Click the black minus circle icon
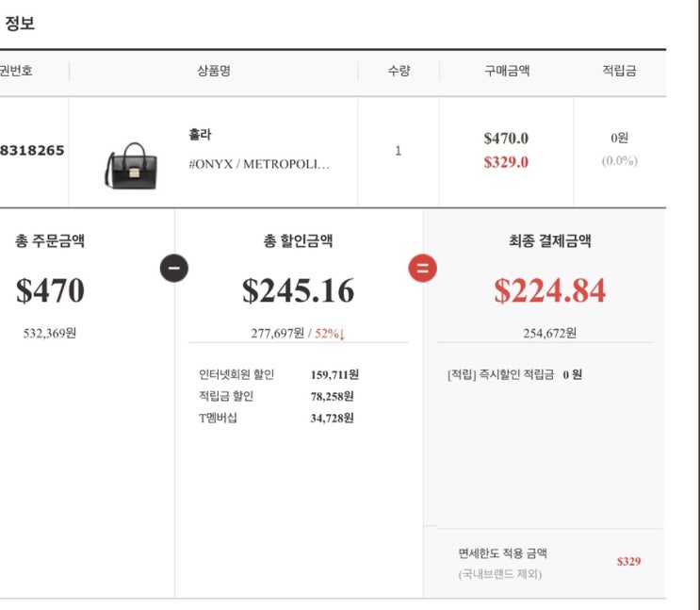 click(x=174, y=269)
